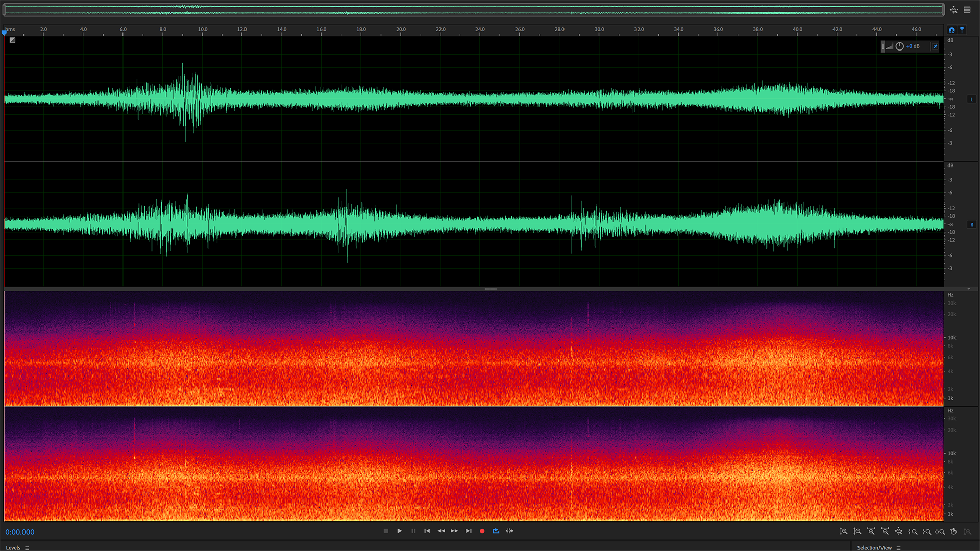Image resolution: width=980 pixels, height=551 pixels.
Task: Zoom in at Out Point
Action: tap(927, 531)
